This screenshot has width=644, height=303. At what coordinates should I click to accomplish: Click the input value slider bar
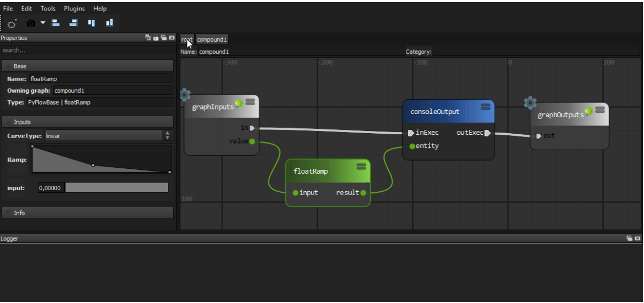(x=117, y=188)
